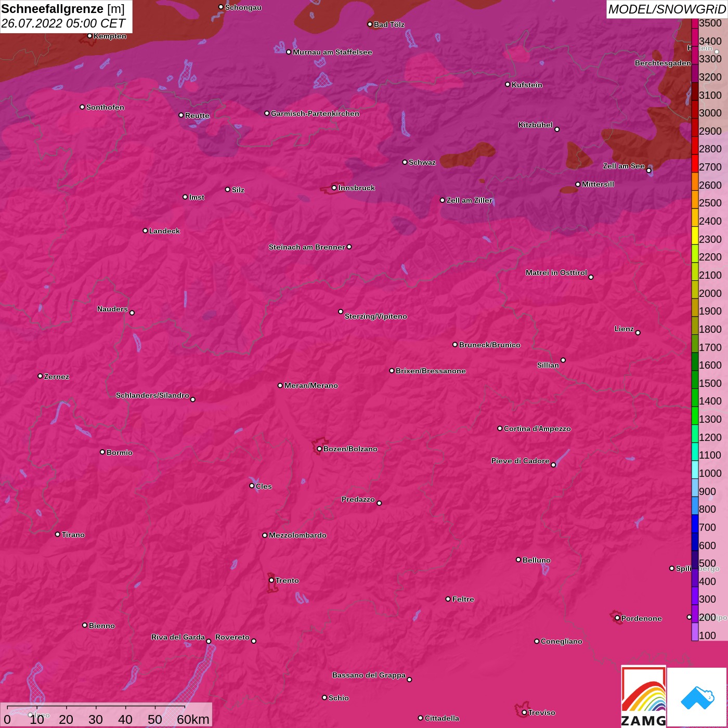Select the Landeck town label
The image size is (728, 728).
[x=164, y=231]
